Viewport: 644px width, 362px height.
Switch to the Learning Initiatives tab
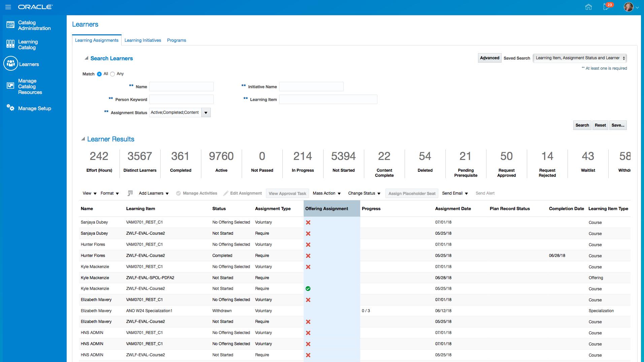143,40
